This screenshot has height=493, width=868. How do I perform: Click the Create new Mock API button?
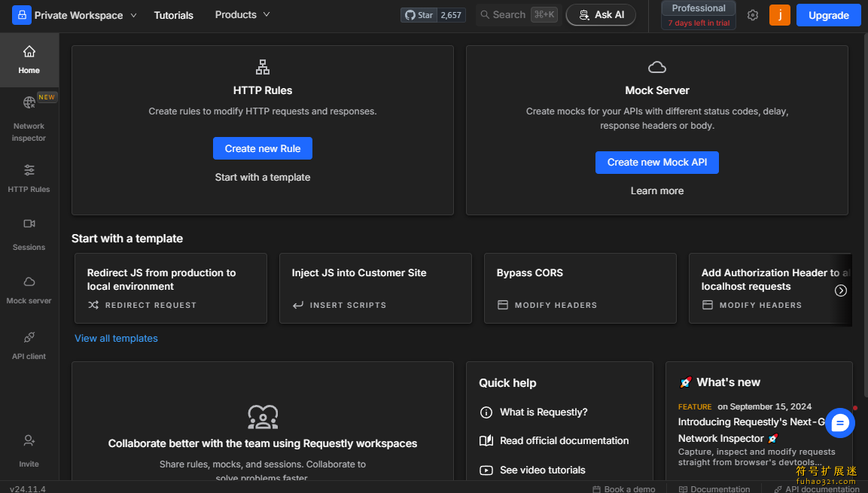tap(657, 162)
